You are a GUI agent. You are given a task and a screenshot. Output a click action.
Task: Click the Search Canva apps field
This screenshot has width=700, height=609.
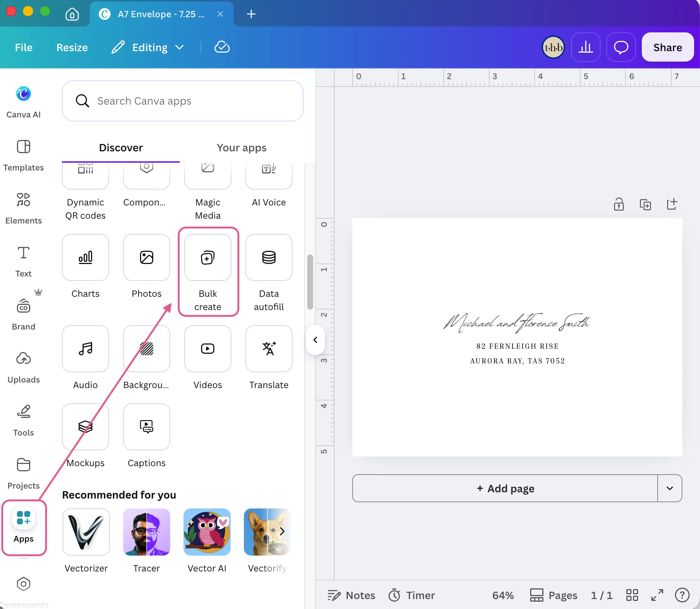[183, 101]
